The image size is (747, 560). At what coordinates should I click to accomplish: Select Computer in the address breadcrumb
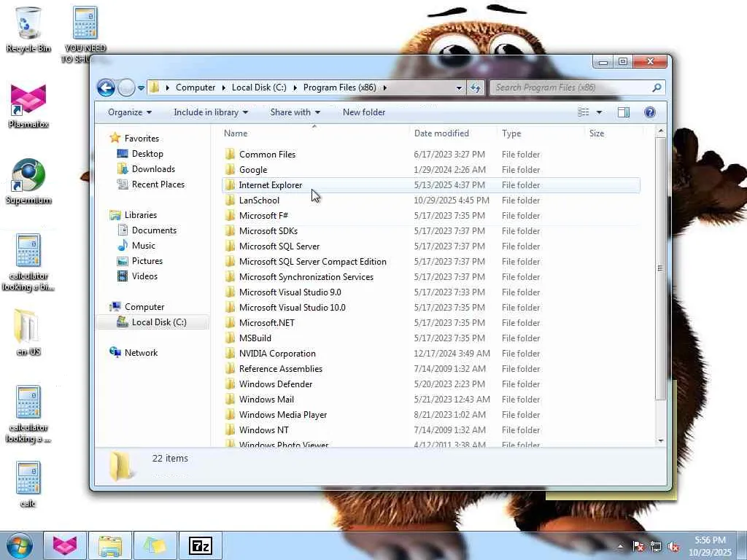[196, 87]
